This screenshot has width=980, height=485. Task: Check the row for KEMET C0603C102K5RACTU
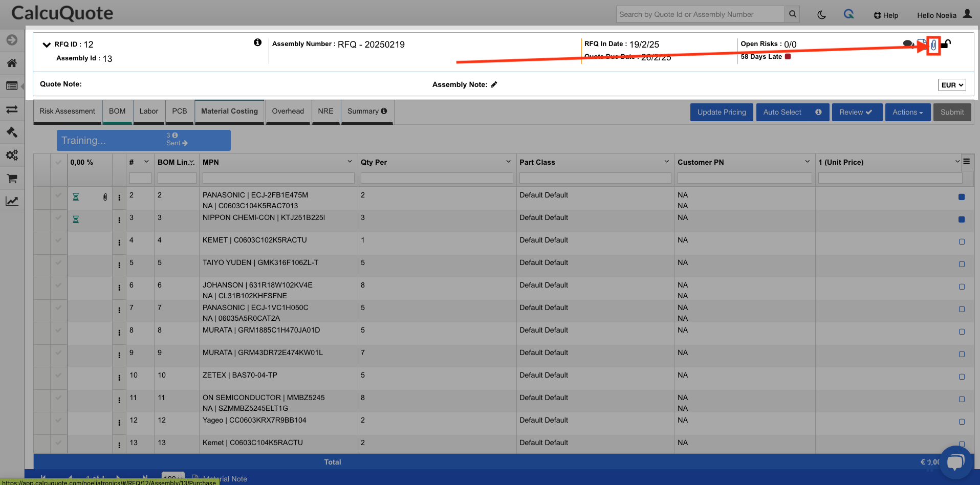coord(58,240)
